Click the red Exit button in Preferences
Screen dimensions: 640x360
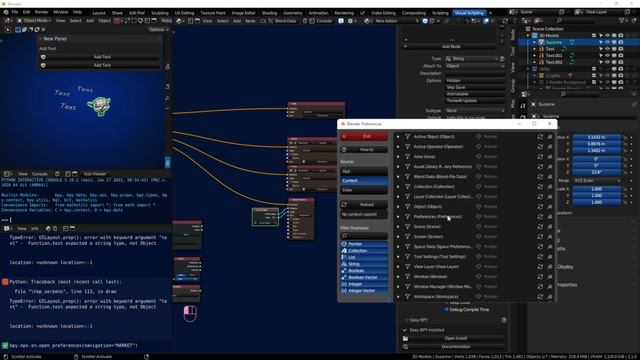coord(364,136)
